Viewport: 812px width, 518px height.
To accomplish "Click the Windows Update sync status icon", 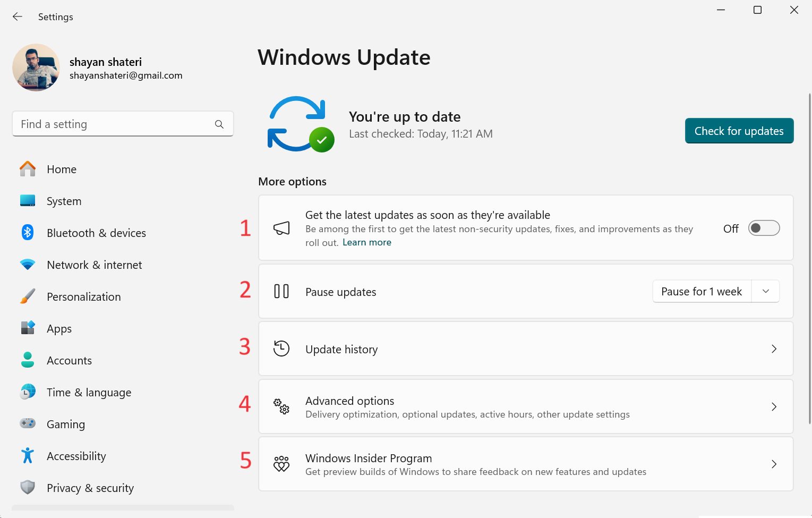I will (x=301, y=124).
